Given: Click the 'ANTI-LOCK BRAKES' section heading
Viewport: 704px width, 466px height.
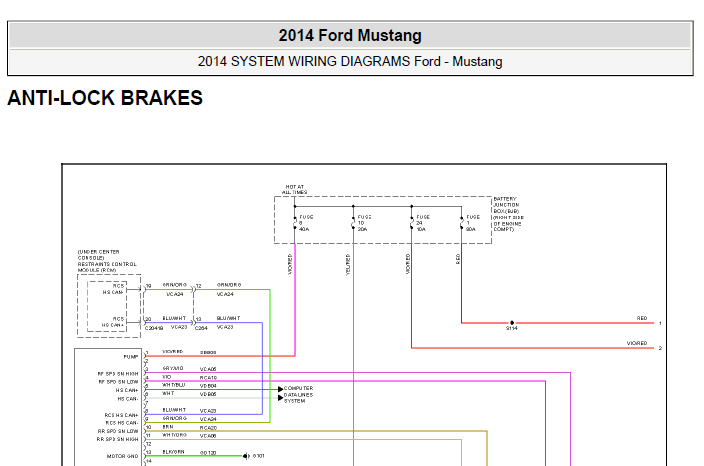Looking at the screenshot, I should coord(105,98).
